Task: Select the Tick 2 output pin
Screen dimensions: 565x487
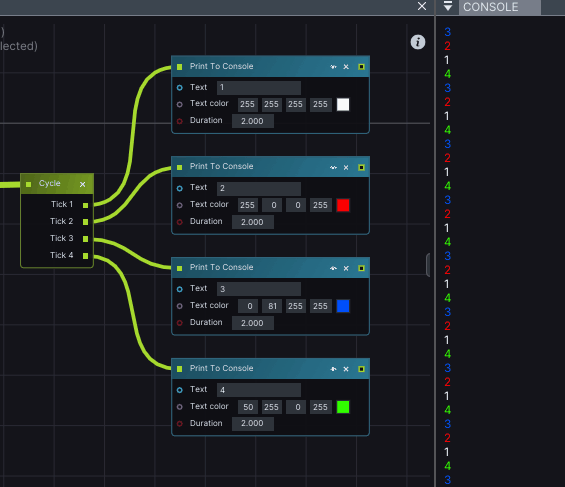Action: coord(85,222)
